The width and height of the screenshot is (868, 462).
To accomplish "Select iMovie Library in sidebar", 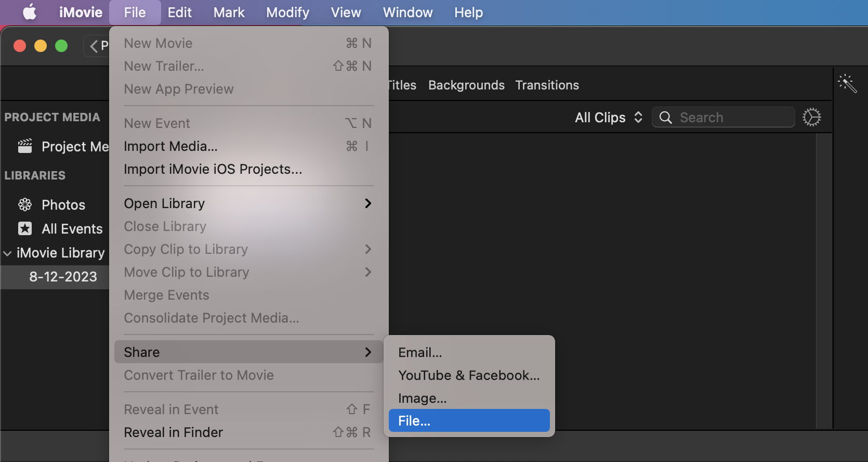I will click(60, 252).
